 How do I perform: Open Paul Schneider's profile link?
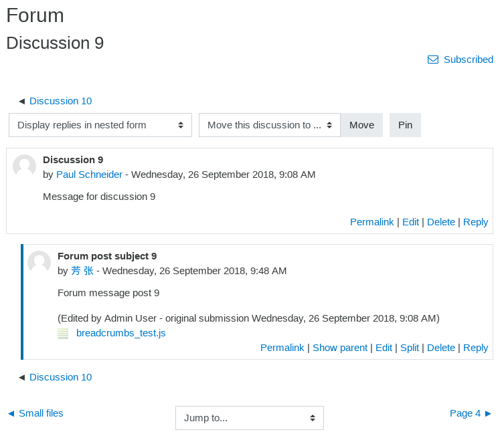pyautogui.click(x=89, y=175)
